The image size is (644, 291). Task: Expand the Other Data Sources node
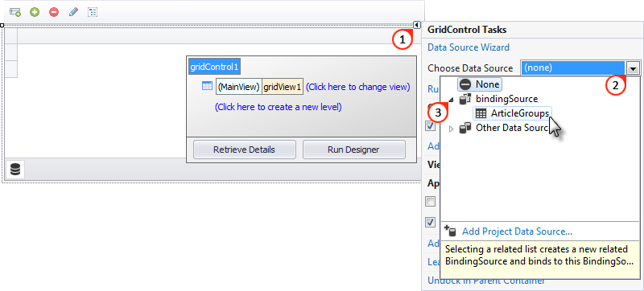[452, 129]
